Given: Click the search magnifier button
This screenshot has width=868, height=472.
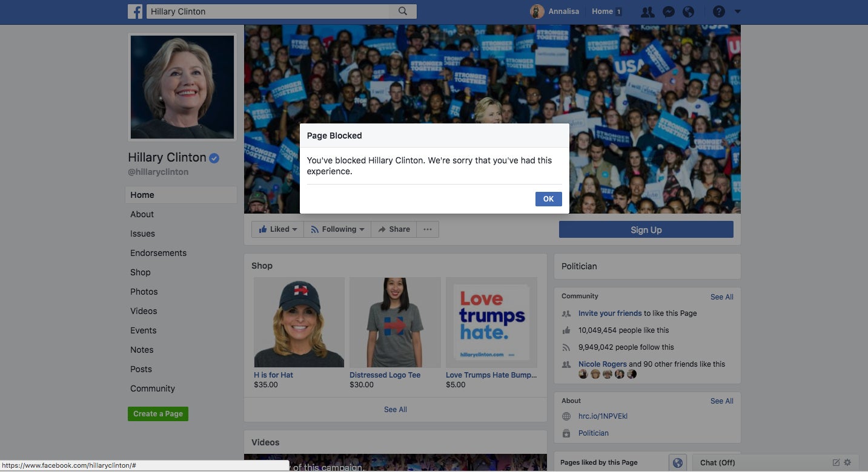Looking at the screenshot, I should (x=403, y=11).
